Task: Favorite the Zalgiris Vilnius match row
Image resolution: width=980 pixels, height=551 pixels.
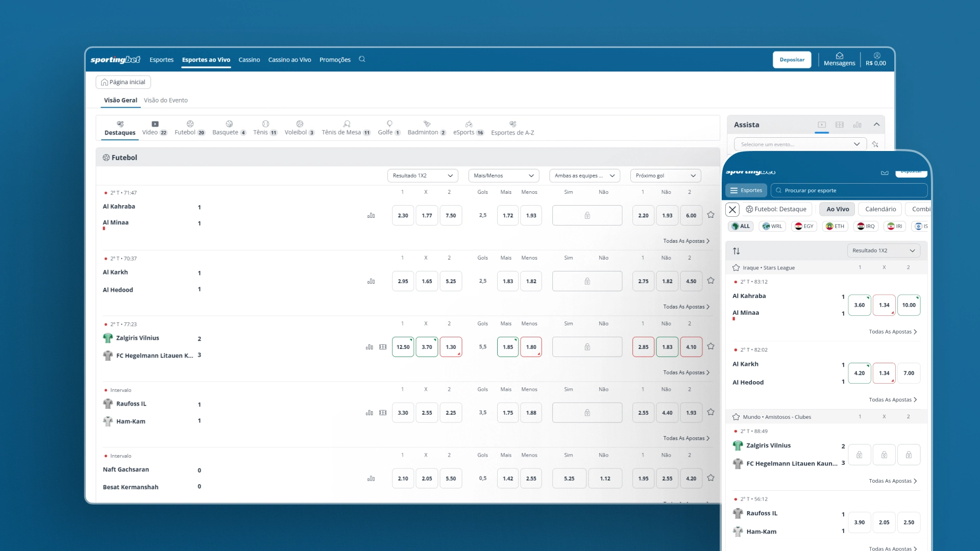Action: (710, 346)
